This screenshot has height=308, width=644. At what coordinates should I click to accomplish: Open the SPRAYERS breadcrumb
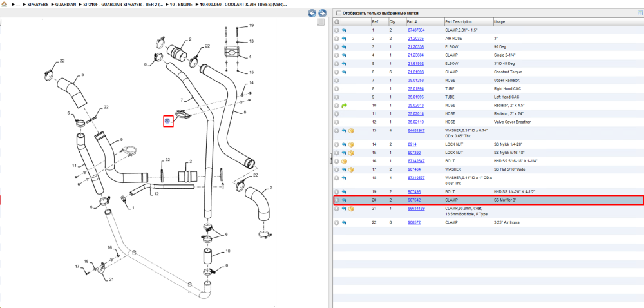(x=37, y=4)
